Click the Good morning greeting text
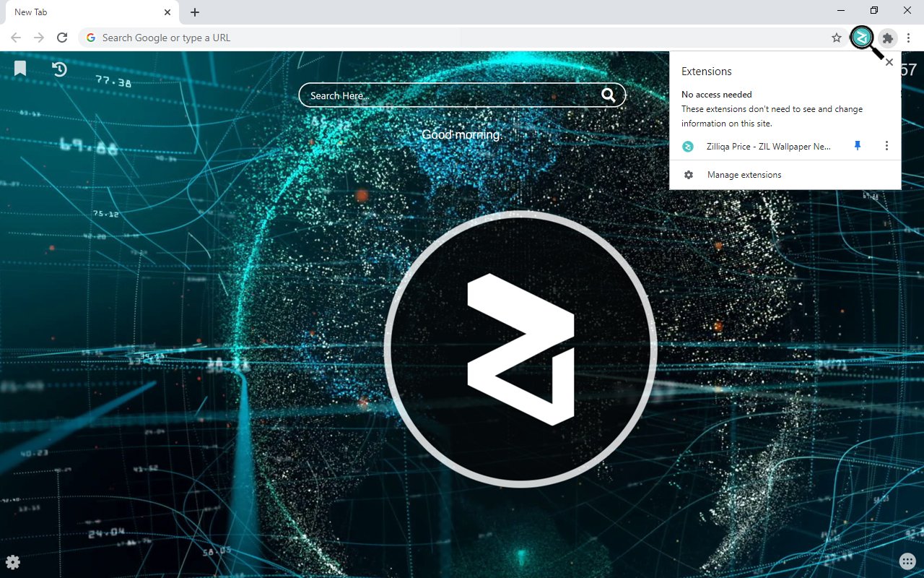924x578 pixels. [461, 135]
